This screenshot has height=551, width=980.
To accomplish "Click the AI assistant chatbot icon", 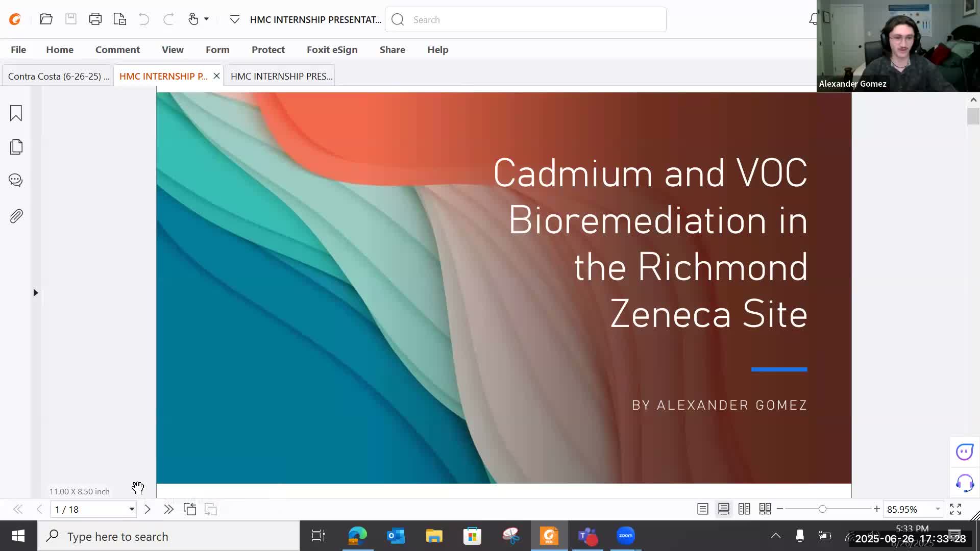I will 964,452.
